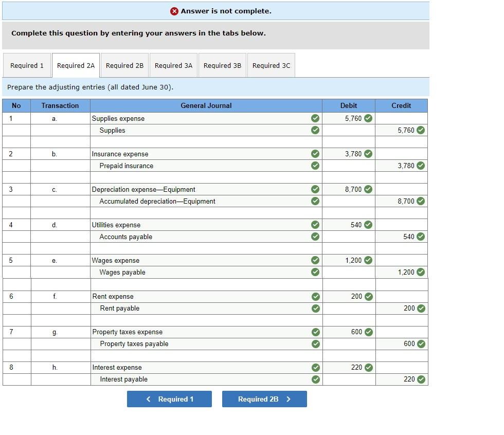Click the green check next to Utilities expense
Viewport: 504px width, 435px height.
[x=315, y=225]
